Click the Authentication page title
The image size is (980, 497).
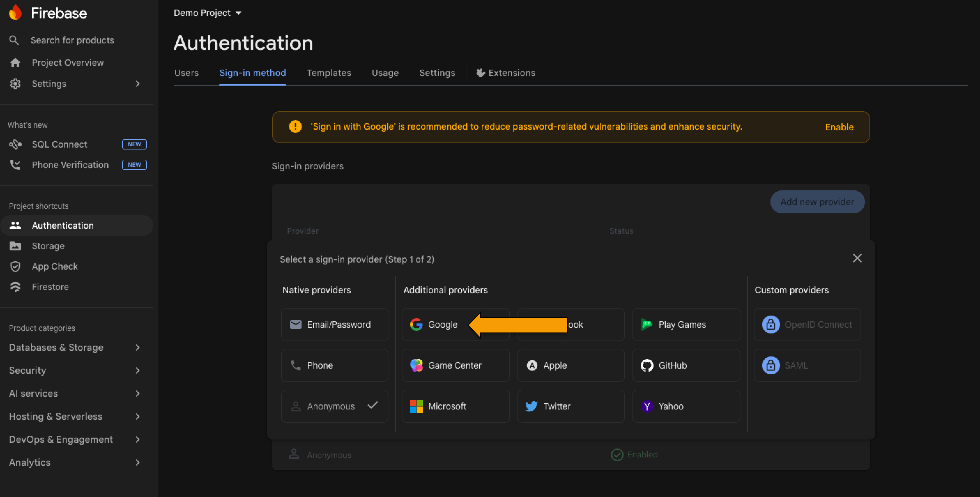point(243,42)
